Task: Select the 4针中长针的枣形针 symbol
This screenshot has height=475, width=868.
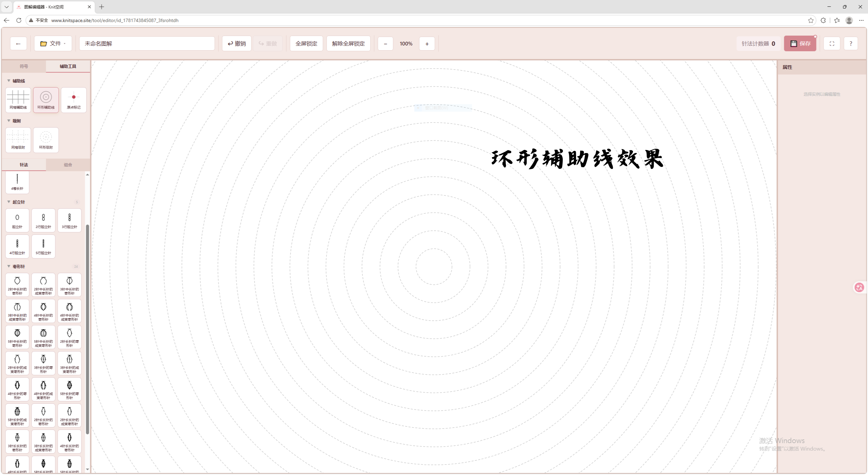Action: (x=43, y=311)
